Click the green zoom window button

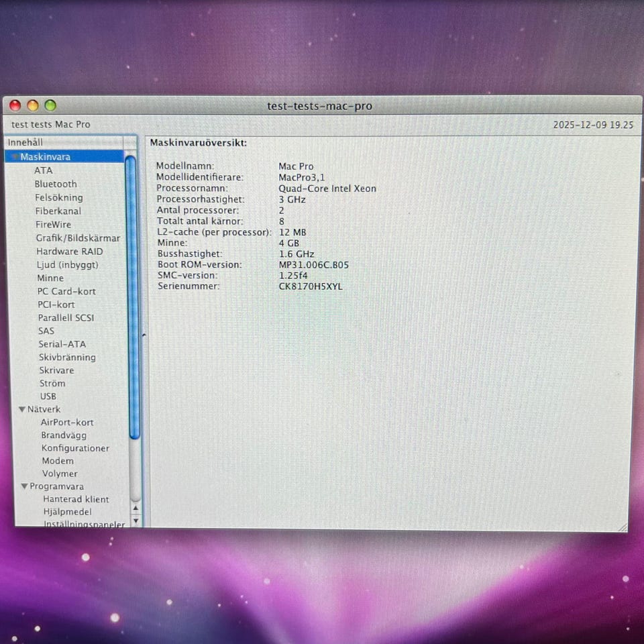pyautogui.click(x=50, y=105)
